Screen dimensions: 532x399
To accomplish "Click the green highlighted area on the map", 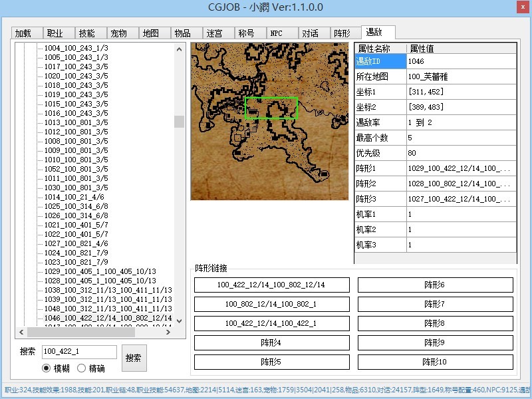I will coord(271,108).
